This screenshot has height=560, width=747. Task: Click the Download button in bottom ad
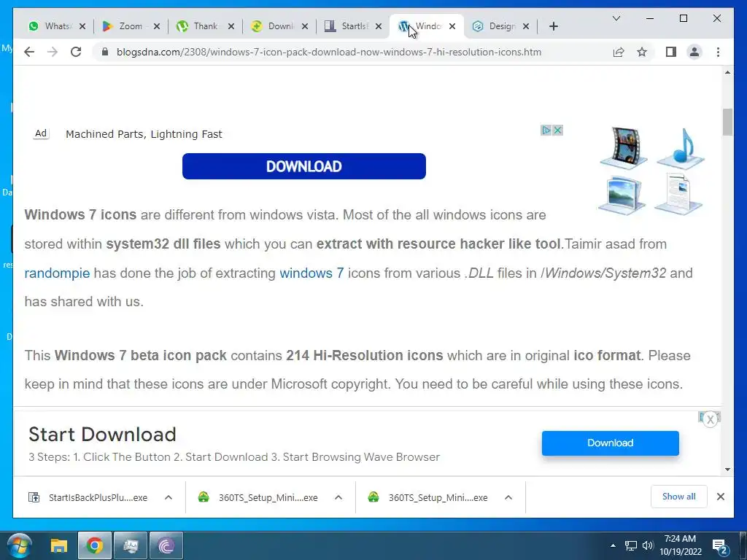pyautogui.click(x=611, y=443)
